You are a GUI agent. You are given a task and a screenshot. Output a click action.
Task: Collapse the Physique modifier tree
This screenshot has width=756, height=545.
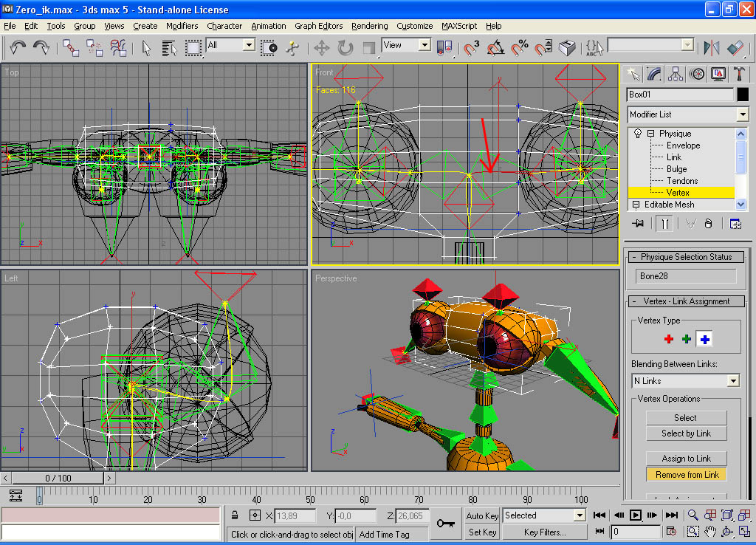(x=651, y=134)
